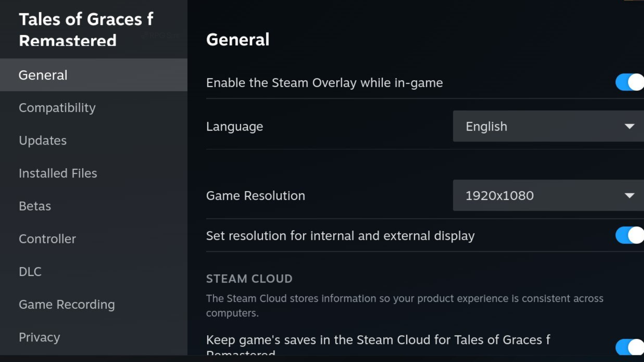
Task: Disable Steam Cloud game saves switch
Action: pos(630,347)
